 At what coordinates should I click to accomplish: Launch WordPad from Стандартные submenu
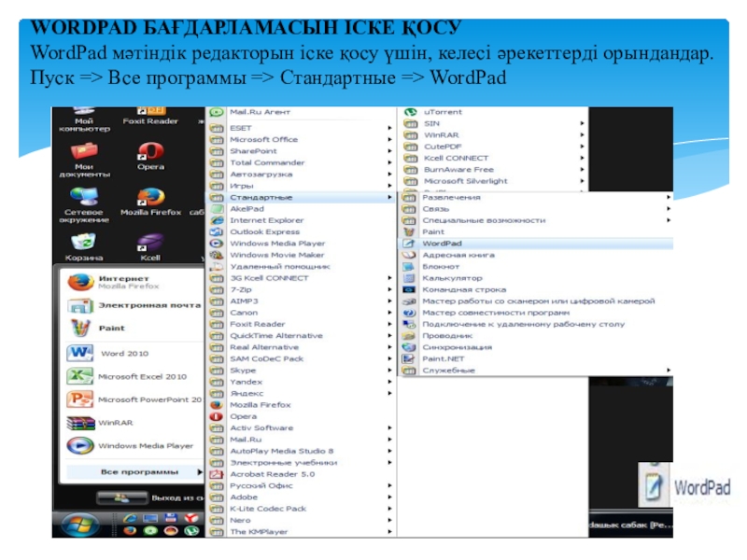tap(536, 244)
